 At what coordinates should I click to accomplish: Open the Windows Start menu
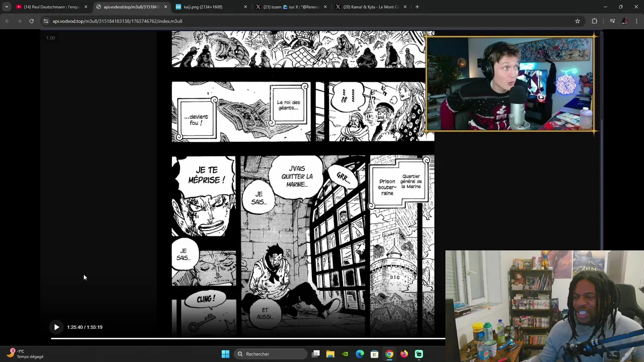225,354
